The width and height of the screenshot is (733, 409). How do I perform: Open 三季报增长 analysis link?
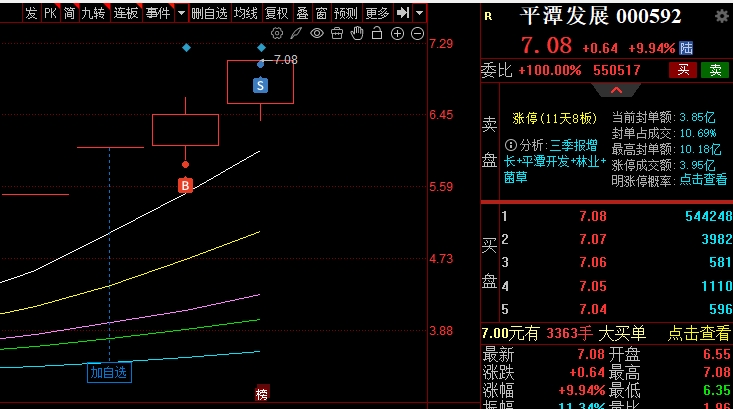coord(554,161)
